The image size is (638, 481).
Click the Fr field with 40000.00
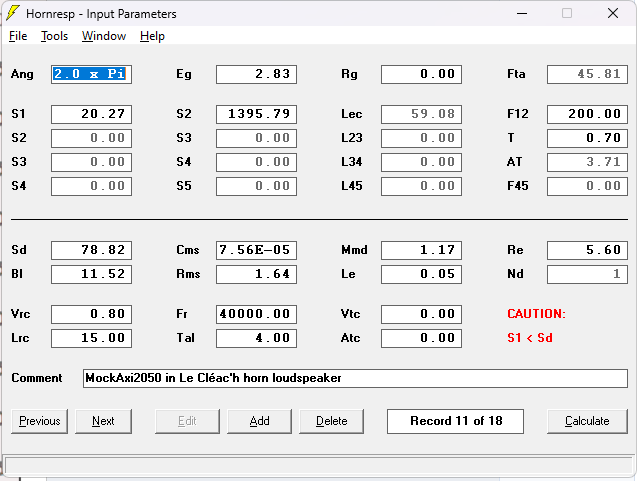pos(256,314)
